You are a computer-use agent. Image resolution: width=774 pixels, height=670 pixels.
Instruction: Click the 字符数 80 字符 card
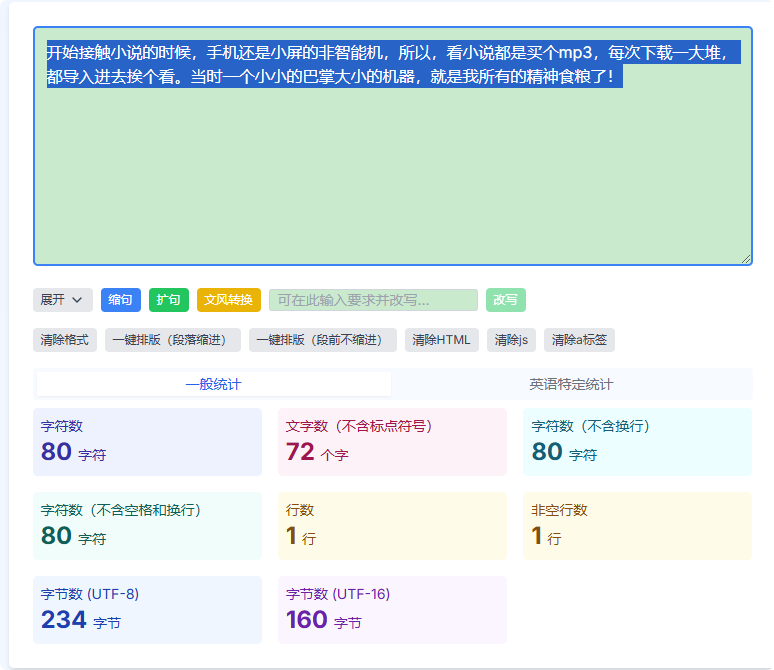147,442
